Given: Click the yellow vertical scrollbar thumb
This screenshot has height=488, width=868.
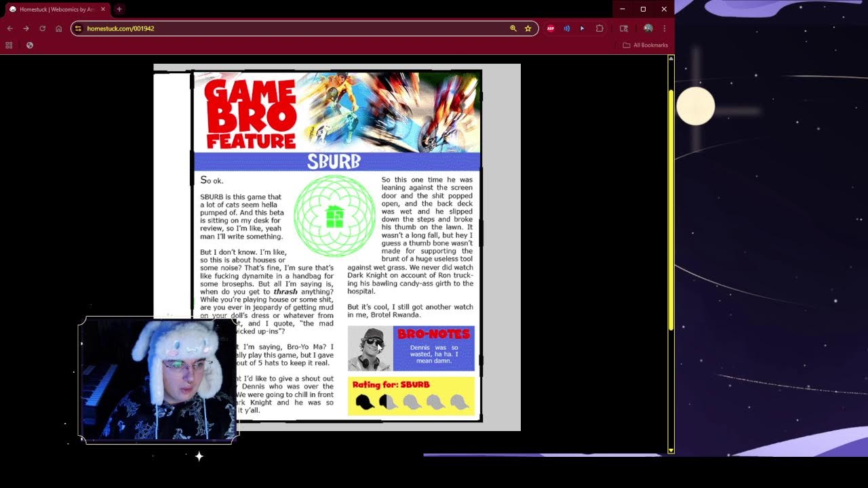Looking at the screenshot, I should 671,210.
